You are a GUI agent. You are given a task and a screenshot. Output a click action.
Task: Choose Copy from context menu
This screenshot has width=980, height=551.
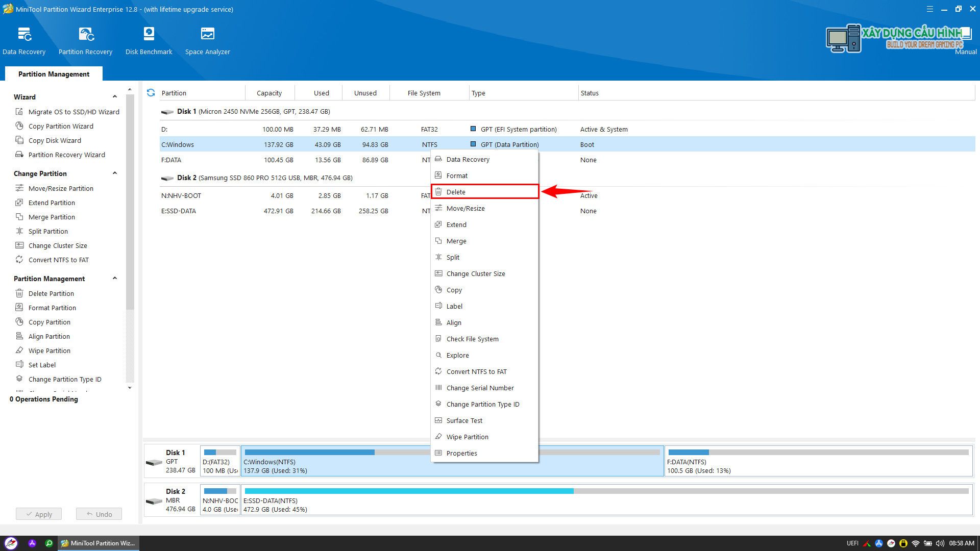click(484, 290)
